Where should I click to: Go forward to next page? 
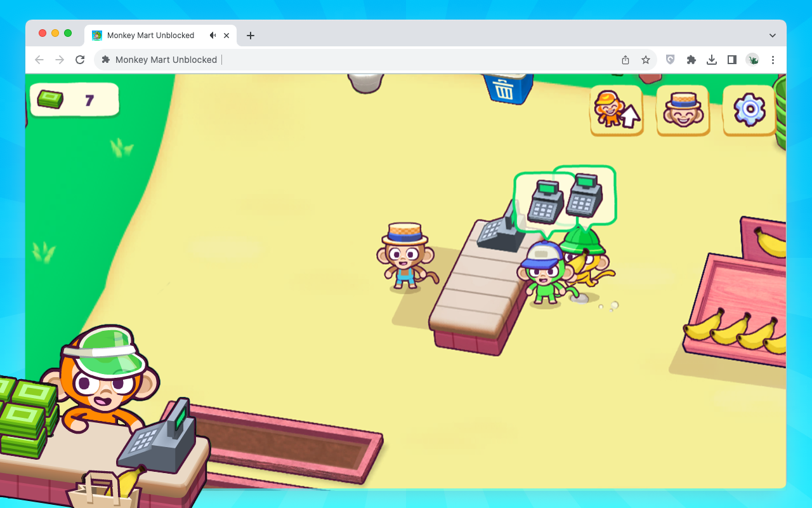(x=60, y=60)
